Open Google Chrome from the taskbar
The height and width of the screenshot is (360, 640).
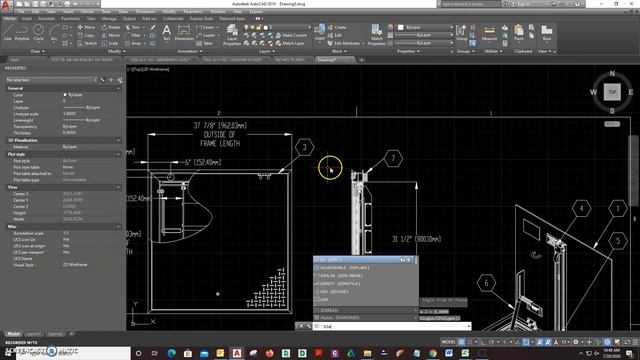(432, 353)
